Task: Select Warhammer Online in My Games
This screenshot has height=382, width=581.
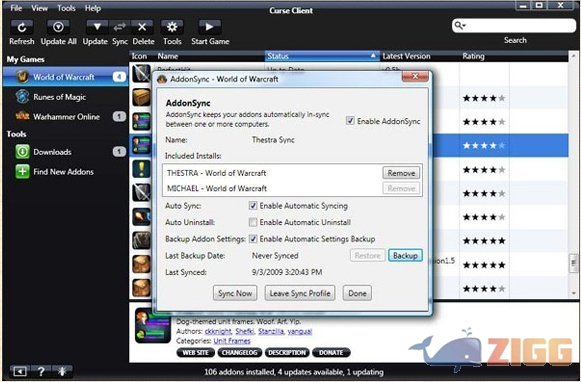Action: [x=66, y=117]
